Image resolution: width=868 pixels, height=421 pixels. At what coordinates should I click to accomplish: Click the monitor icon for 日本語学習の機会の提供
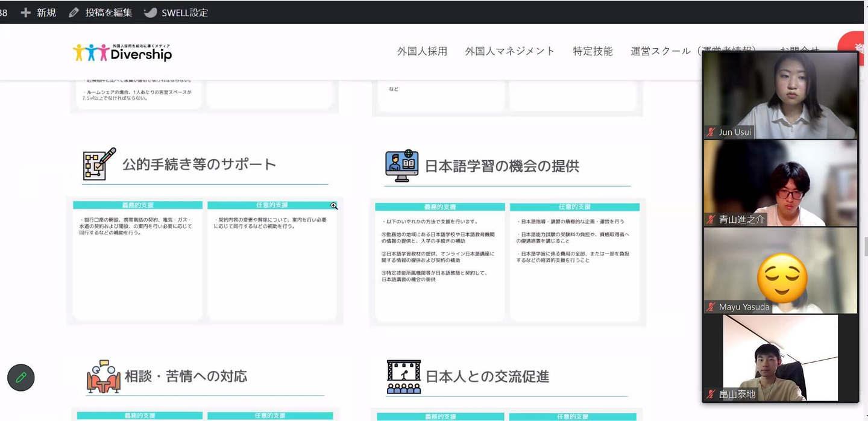(x=402, y=166)
